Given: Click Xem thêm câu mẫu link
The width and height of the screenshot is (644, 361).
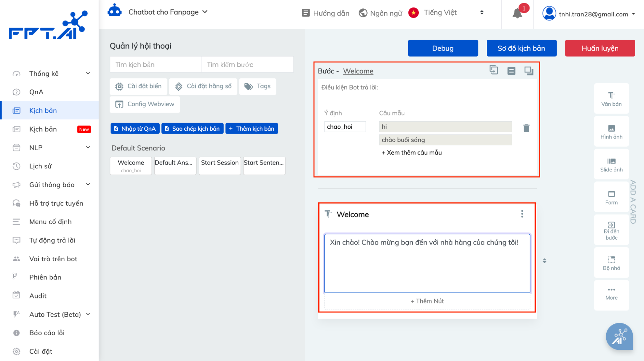Looking at the screenshot, I should tap(411, 153).
